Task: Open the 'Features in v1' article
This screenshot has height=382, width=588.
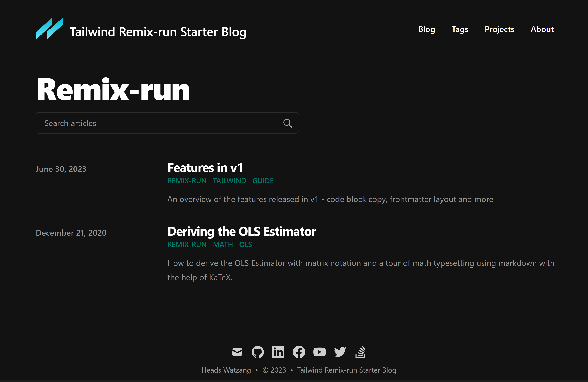Action: (x=205, y=168)
